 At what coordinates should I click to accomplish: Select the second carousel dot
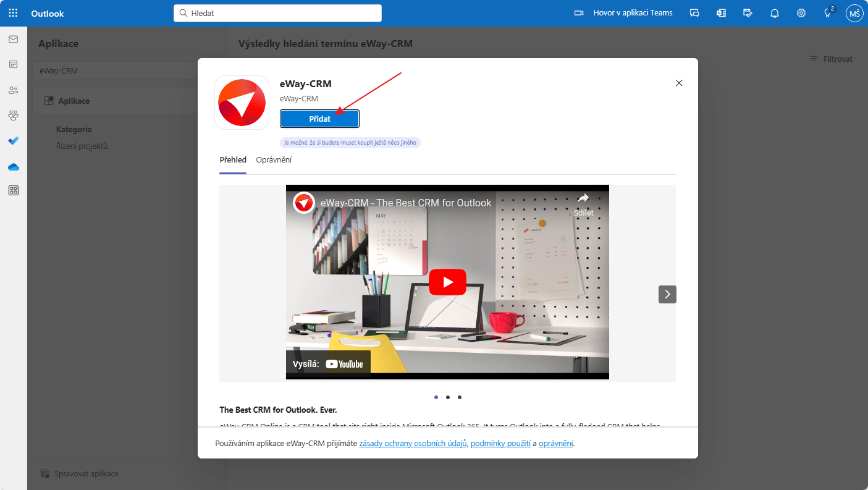point(448,397)
